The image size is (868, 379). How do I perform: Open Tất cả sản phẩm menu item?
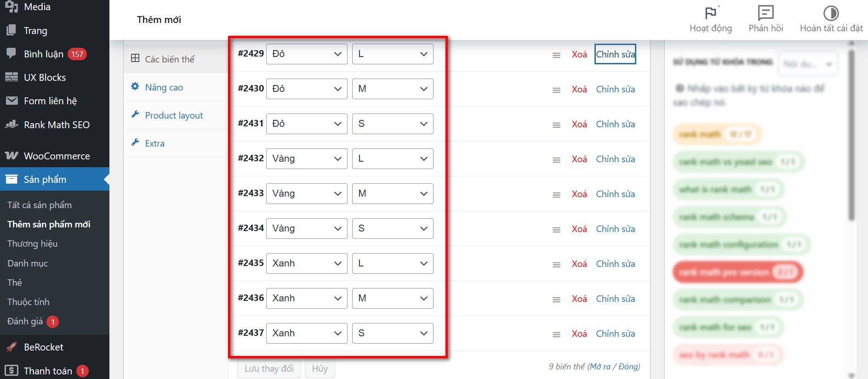click(40, 205)
